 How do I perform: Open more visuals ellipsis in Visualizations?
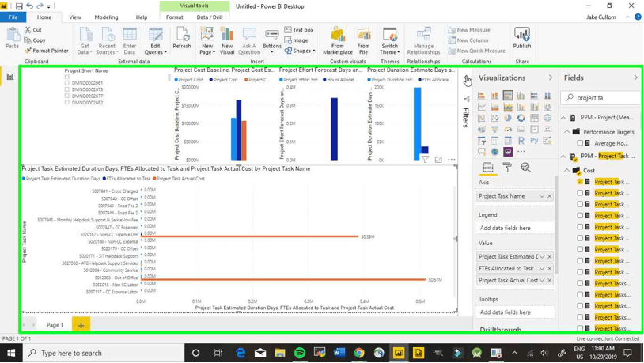[x=521, y=152]
